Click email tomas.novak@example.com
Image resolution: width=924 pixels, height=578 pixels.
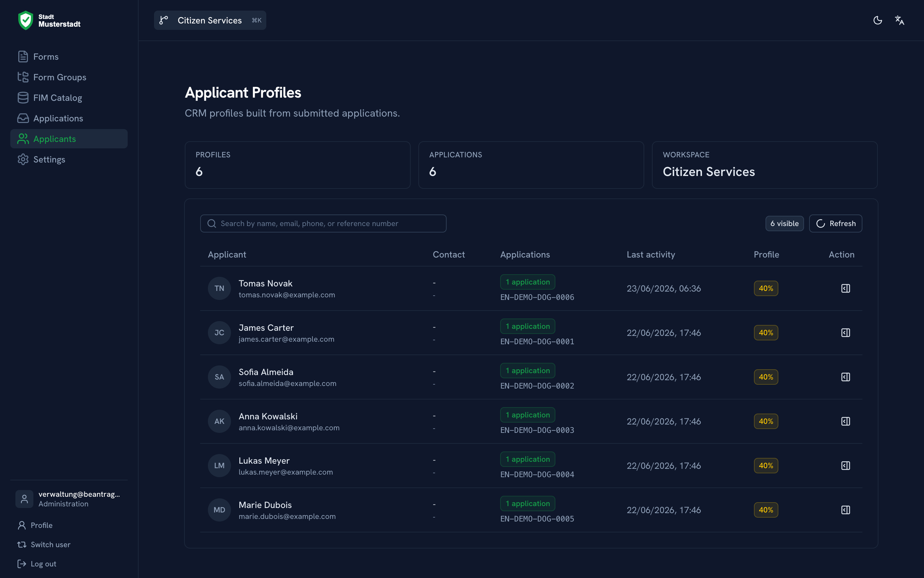pos(287,295)
